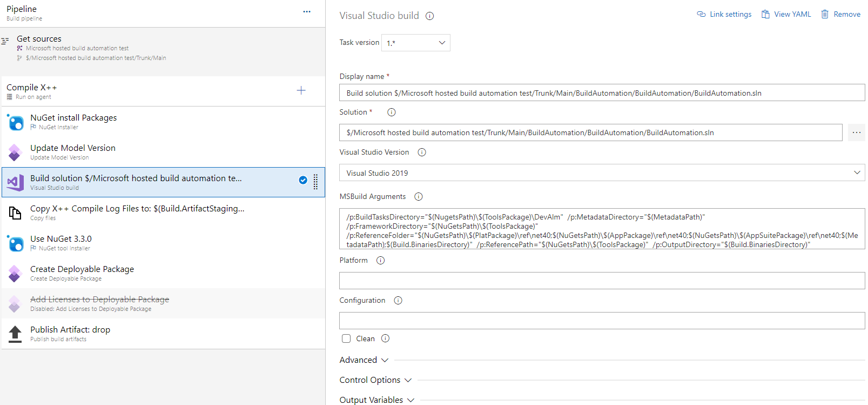Click the blue checkmark on Build solution task
Screen dimensions: 868x405
click(303, 180)
